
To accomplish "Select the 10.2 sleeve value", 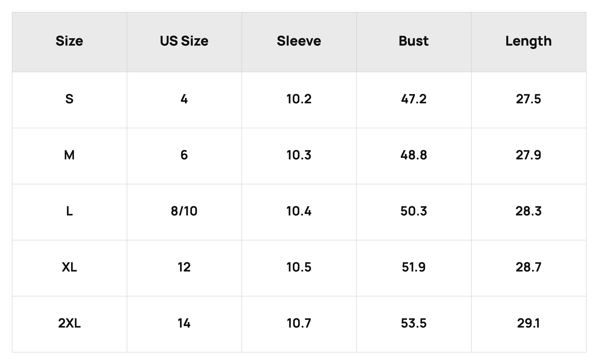I will 299,100.
